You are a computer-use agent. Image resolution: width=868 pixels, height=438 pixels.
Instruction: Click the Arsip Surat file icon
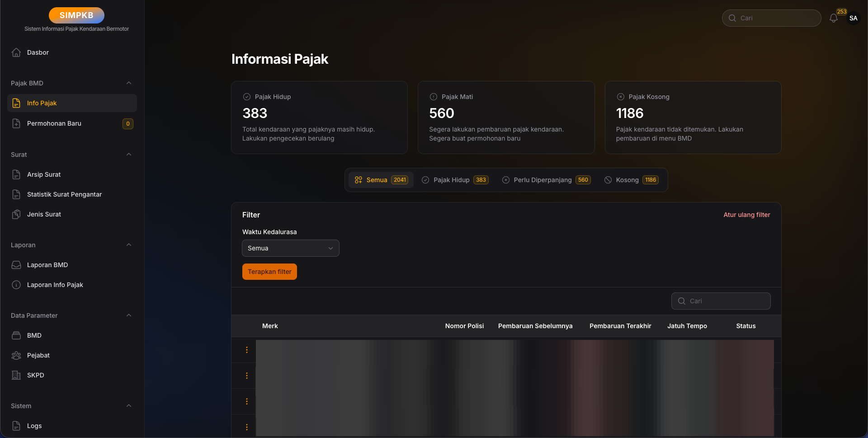pos(16,174)
